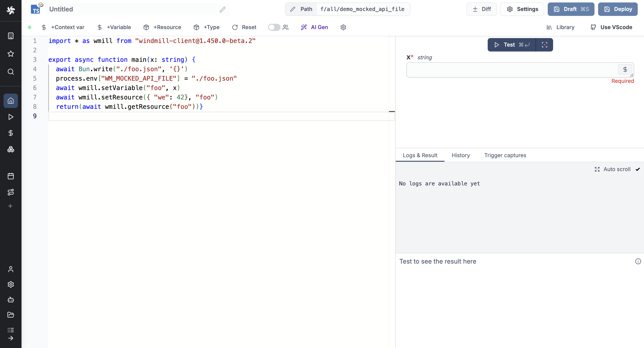Open the home workspace sidebar icon

pos(11,101)
